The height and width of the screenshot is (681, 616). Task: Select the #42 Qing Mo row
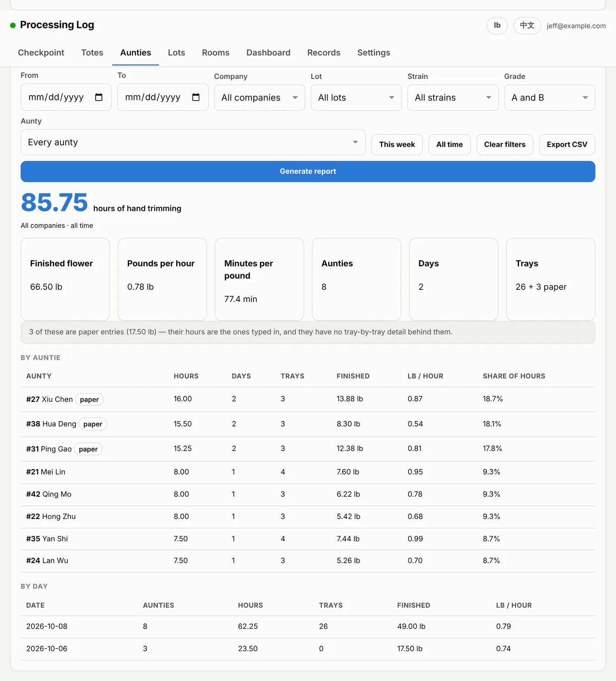[308, 494]
